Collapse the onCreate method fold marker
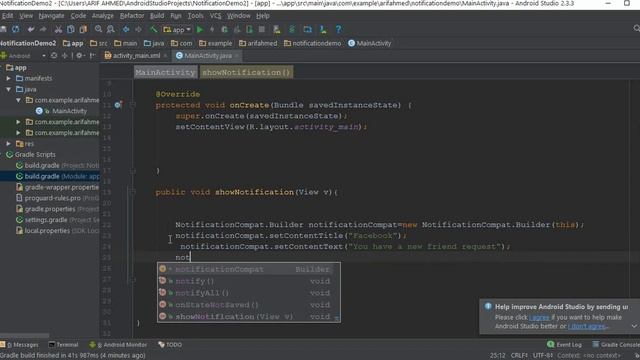 133,105
